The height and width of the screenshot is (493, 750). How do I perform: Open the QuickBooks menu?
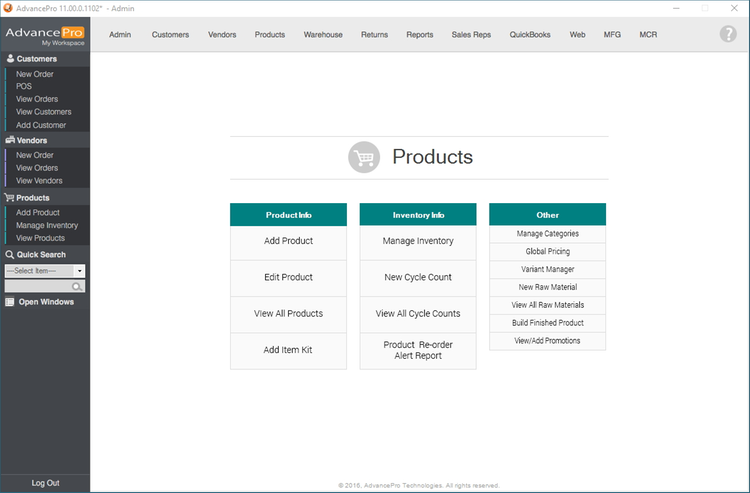(530, 34)
